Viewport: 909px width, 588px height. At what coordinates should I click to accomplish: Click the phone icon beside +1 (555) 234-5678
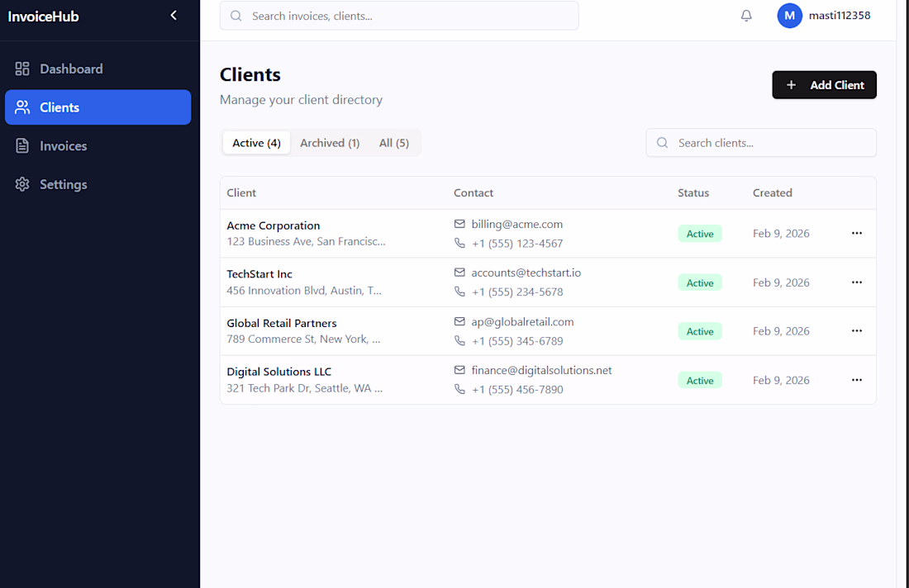459,292
